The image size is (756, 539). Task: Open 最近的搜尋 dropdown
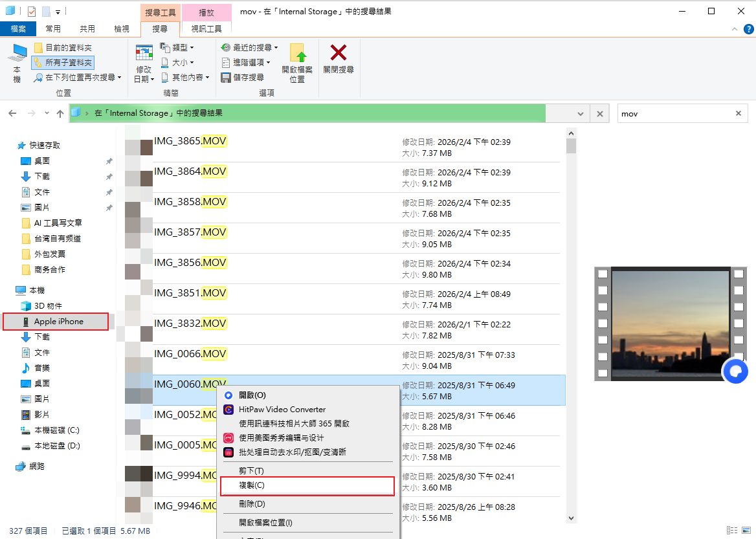pos(249,48)
